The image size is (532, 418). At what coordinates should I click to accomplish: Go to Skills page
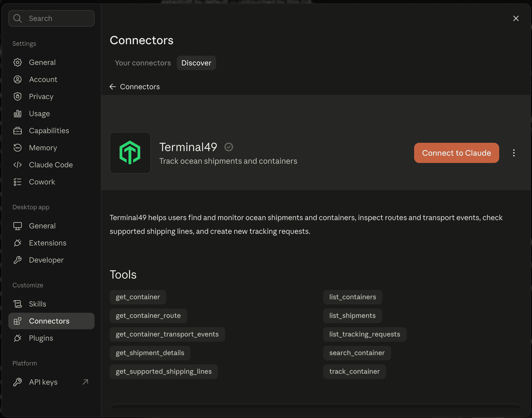tap(51, 304)
